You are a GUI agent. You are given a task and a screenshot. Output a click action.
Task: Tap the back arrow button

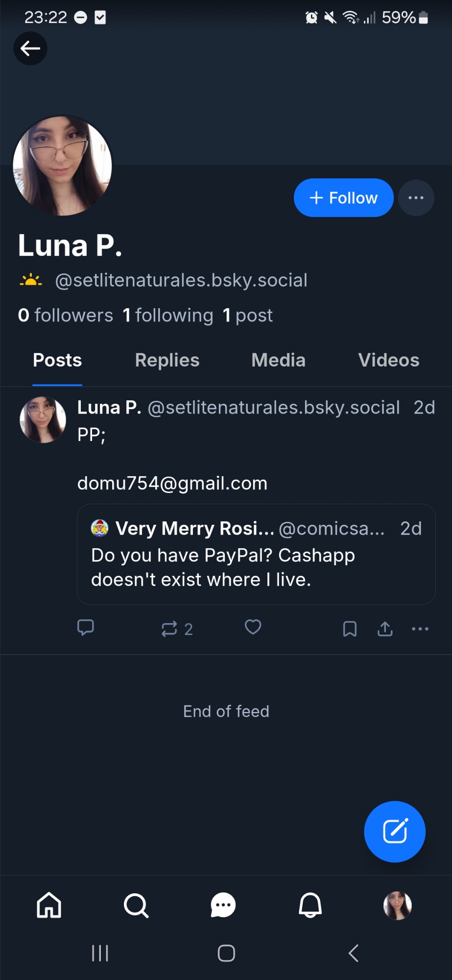pos(30,49)
